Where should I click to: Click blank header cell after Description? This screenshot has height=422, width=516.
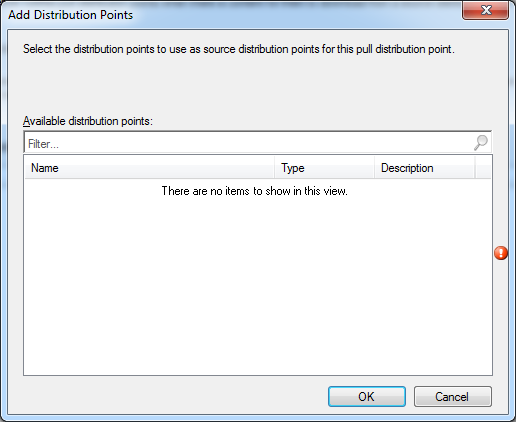483,168
